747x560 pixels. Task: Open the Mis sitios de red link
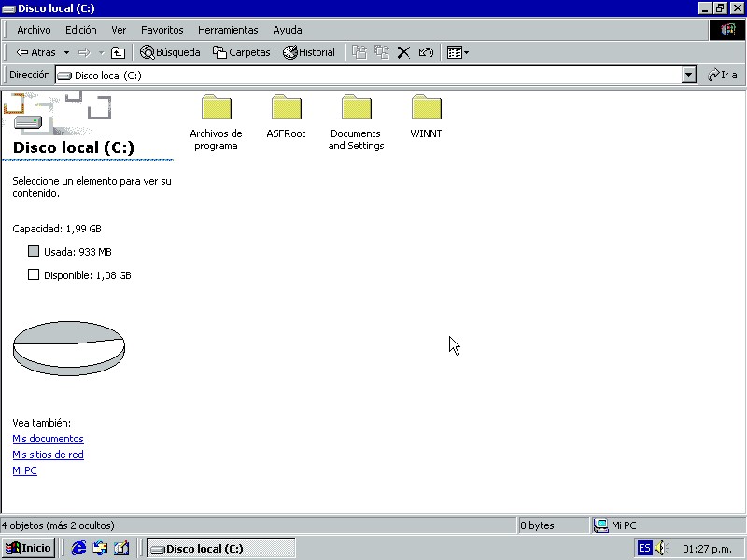point(49,455)
